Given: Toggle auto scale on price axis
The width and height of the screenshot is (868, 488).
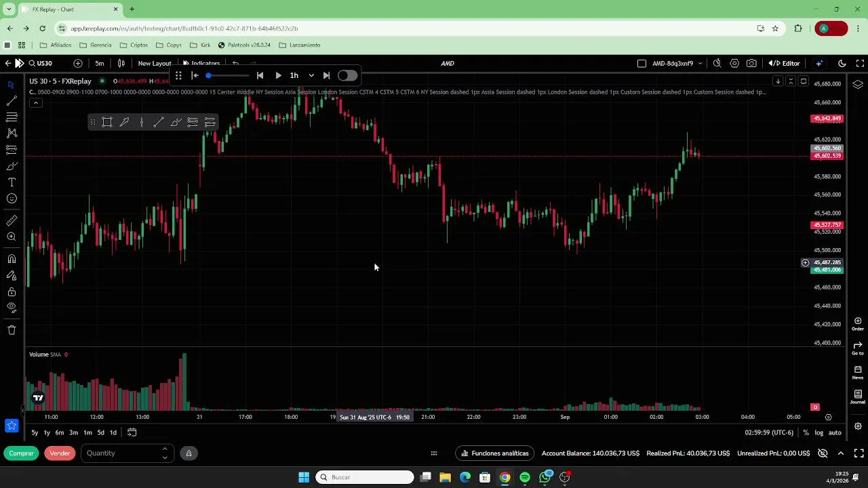Looking at the screenshot, I should point(835,432).
